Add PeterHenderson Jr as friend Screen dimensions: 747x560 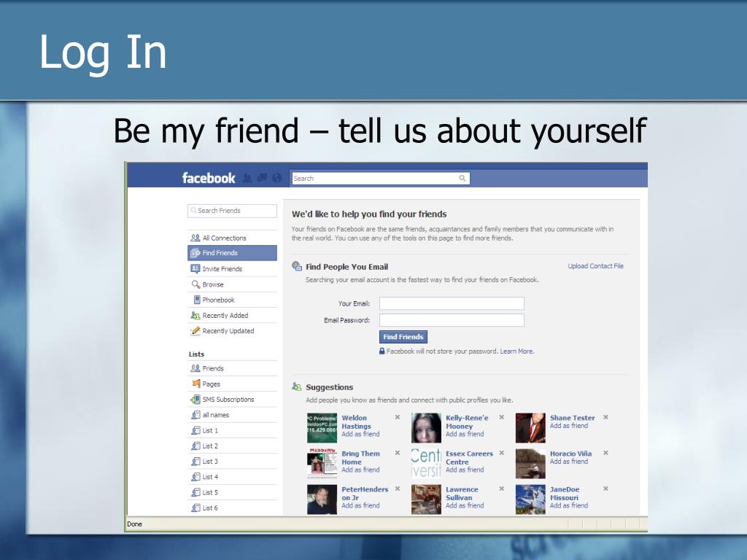pos(360,506)
